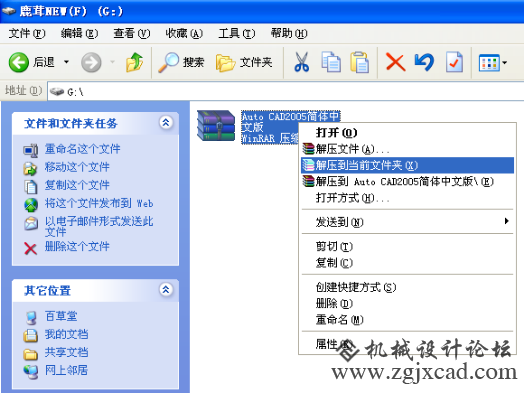Screen dimensions: 524x393
Task: Click the Cut scissors toolbar icon
Action: [x=302, y=62]
